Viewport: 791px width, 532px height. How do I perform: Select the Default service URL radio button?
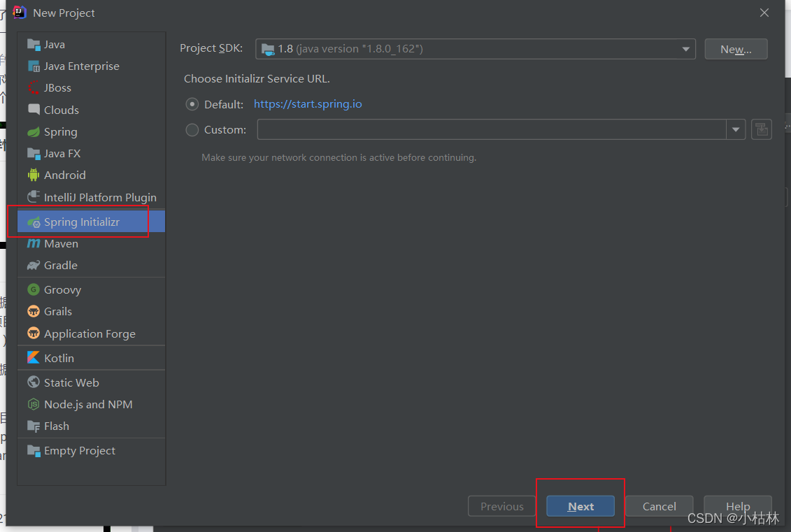click(x=192, y=104)
